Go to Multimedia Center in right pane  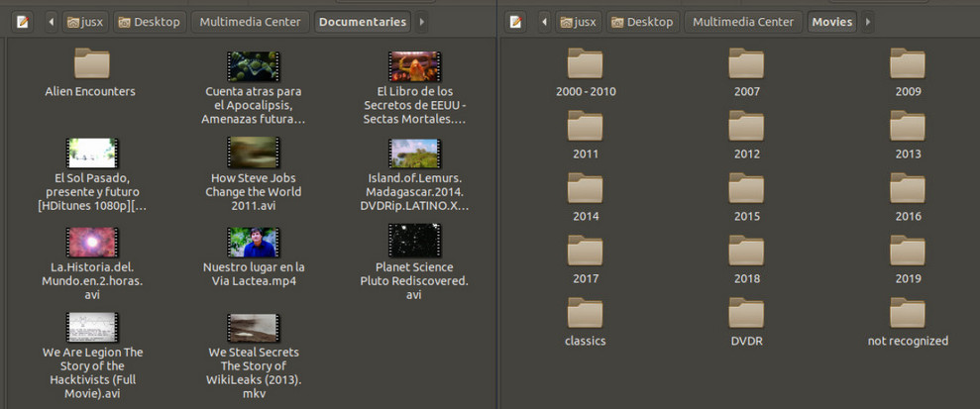click(x=743, y=23)
